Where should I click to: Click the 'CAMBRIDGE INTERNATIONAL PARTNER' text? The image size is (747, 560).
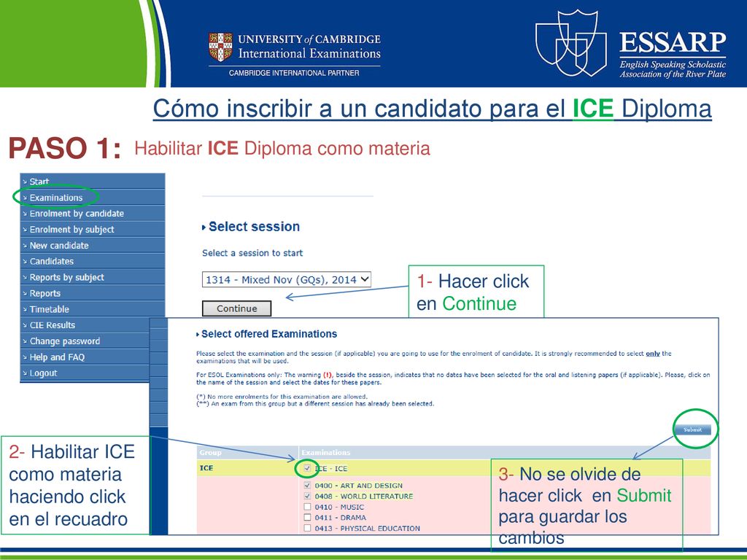(294, 73)
